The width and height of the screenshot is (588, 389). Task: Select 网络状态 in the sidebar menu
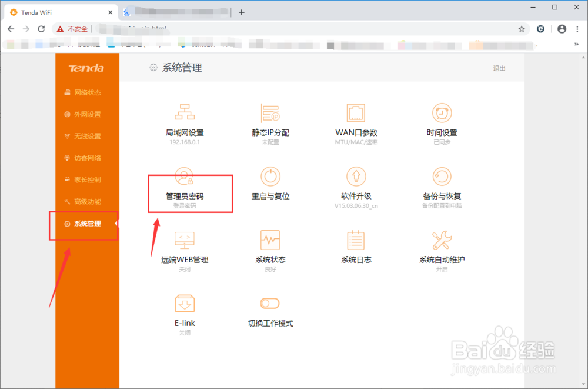(82, 92)
